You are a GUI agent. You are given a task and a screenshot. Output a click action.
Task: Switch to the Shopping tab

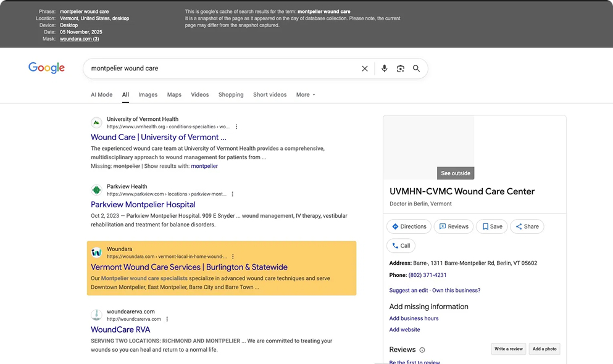231,94
